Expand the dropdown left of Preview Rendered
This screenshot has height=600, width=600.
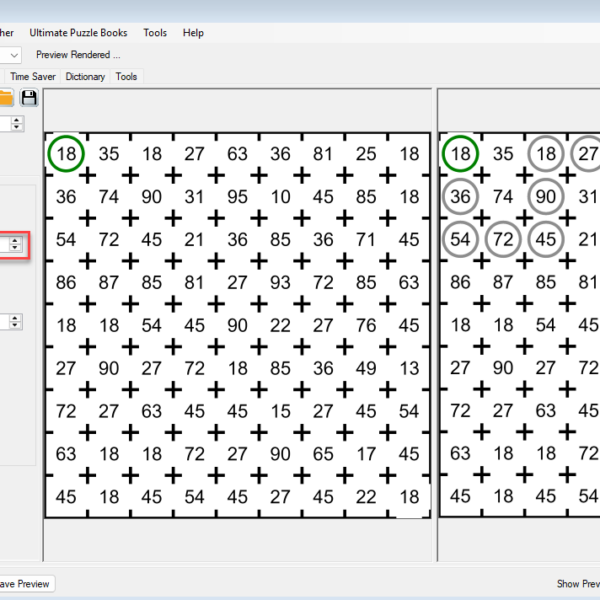[12, 55]
